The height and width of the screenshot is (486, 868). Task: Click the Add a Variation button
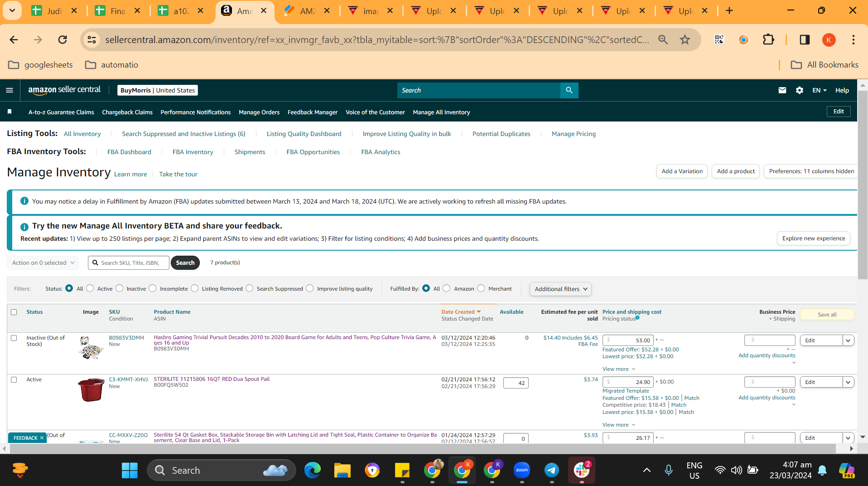[682, 171]
